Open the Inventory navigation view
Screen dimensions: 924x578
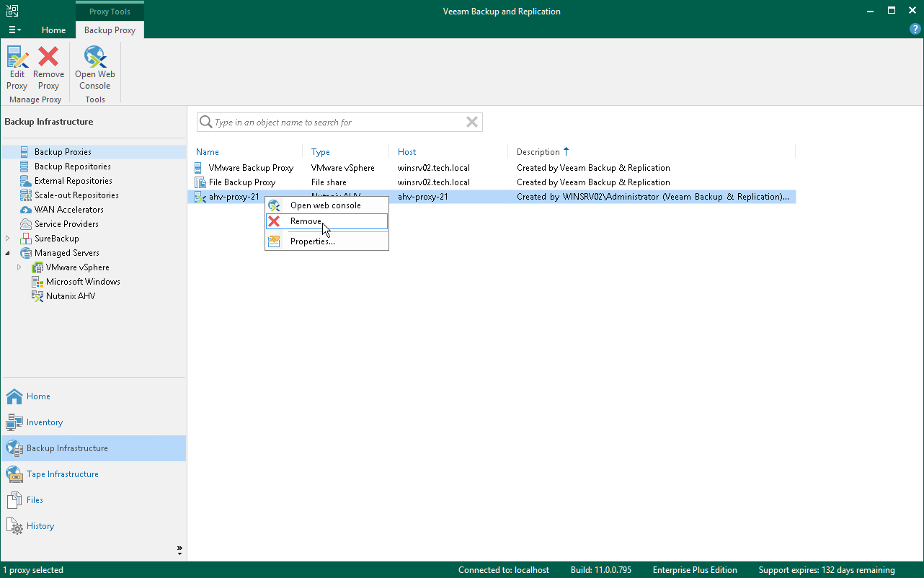(93, 422)
